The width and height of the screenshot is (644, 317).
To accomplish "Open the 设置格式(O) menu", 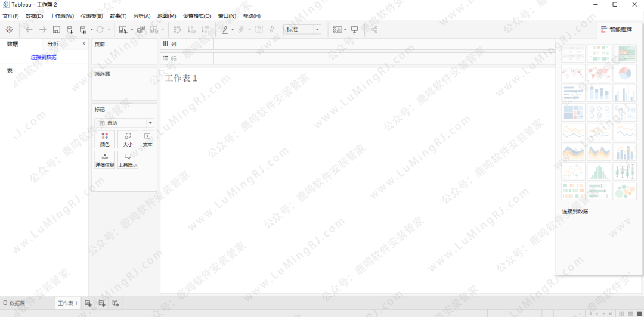I will click(197, 16).
